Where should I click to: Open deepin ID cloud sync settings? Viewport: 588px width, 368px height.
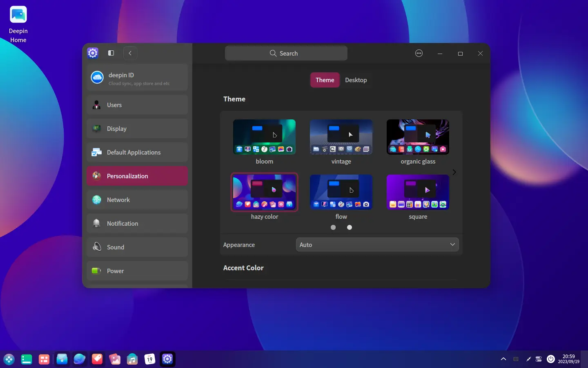[137, 78]
